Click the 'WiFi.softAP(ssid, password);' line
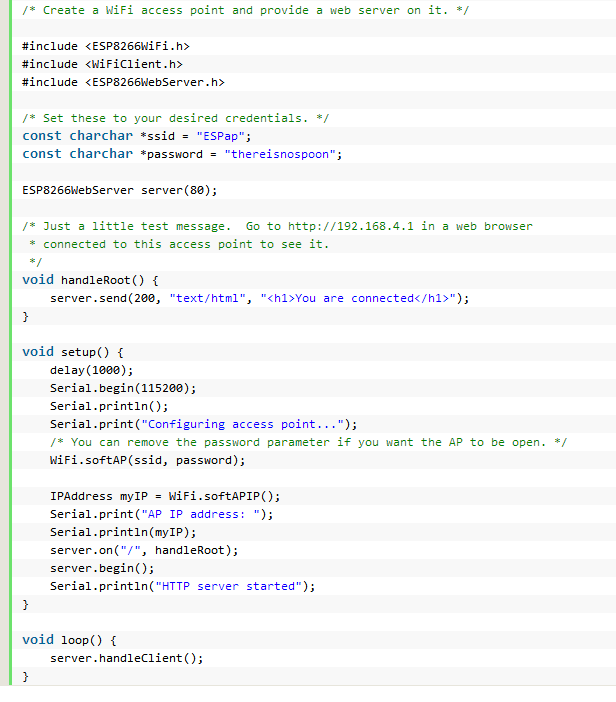Viewport: 616px width, 702px height. point(148,460)
